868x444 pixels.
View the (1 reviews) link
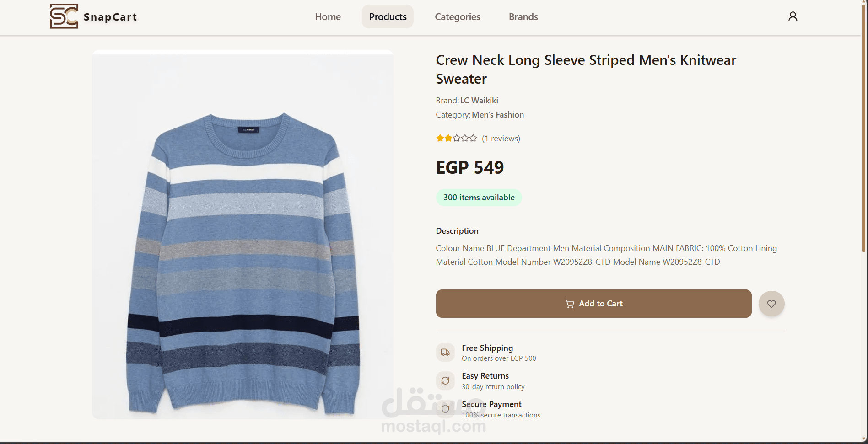coord(501,139)
